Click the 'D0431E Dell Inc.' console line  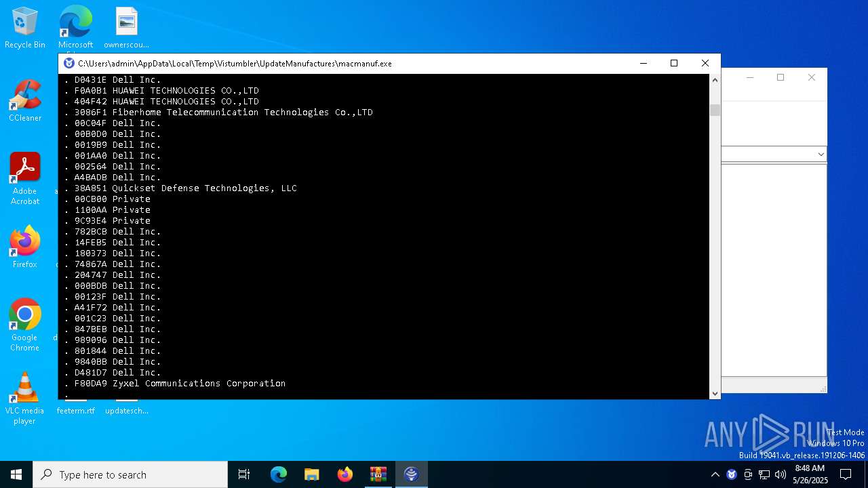click(113, 80)
